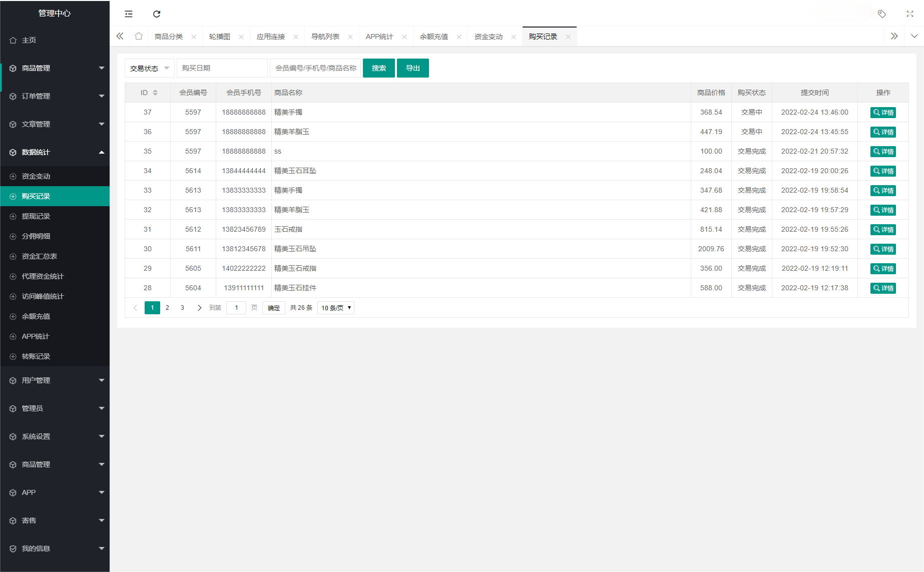Switch to the 余额充值 tab
The height and width of the screenshot is (572, 924).
434,37
